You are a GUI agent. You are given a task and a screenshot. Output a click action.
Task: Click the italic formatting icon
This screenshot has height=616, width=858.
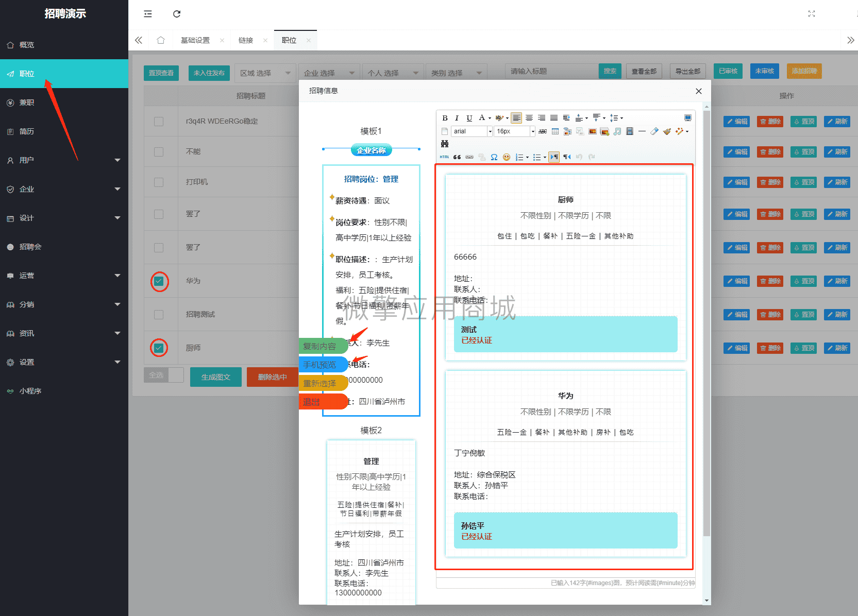pyautogui.click(x=457, y=118)
